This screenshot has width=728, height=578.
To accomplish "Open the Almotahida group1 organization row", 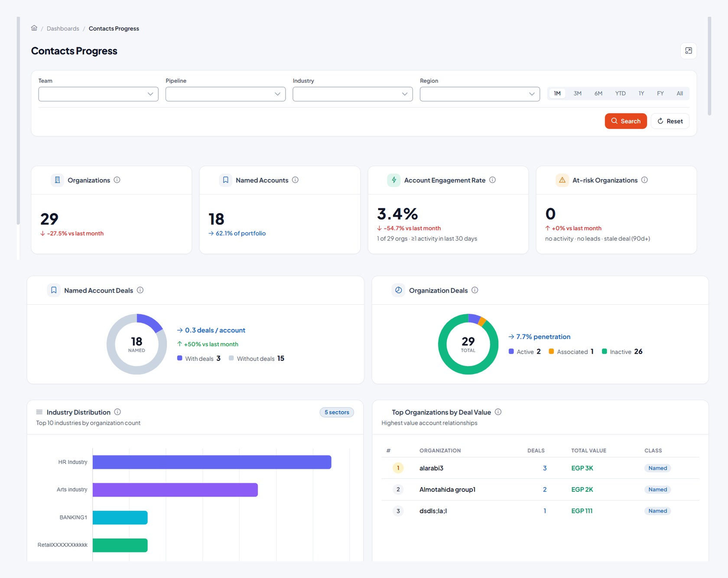I will 540,490.
